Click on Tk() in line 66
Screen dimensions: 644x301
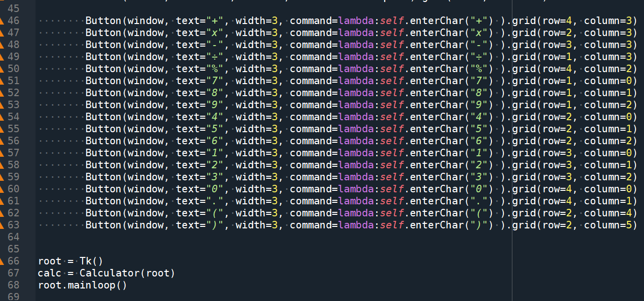91,261
